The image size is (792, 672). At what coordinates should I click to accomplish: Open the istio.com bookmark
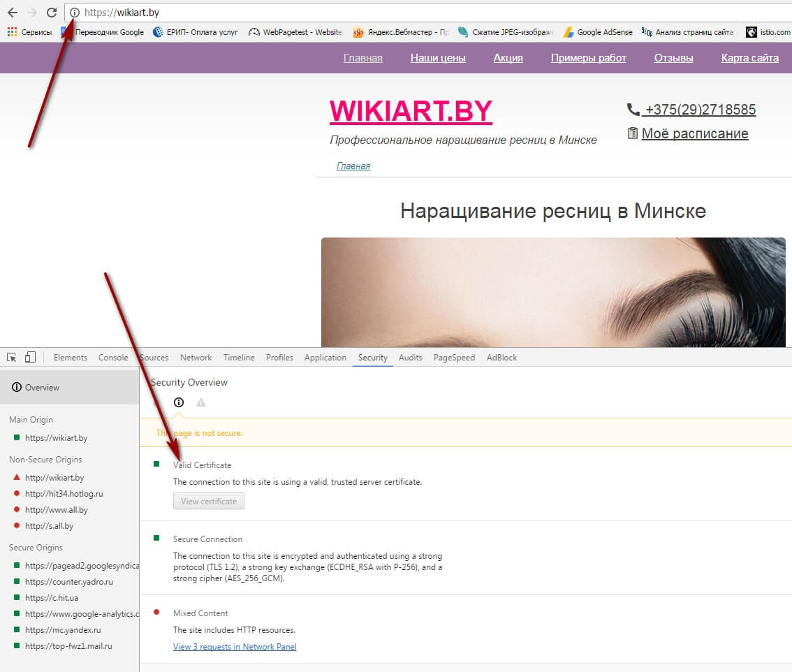click(x=768, y=32)
